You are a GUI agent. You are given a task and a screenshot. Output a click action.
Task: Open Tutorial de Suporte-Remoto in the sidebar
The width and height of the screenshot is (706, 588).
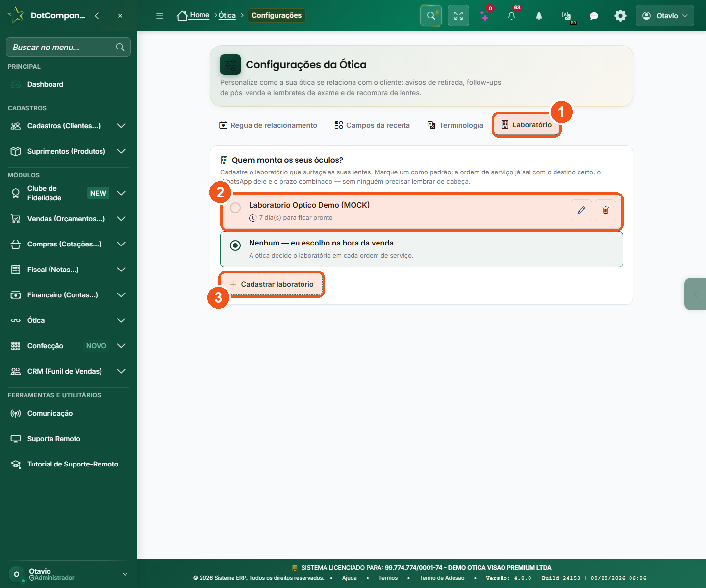69,464
